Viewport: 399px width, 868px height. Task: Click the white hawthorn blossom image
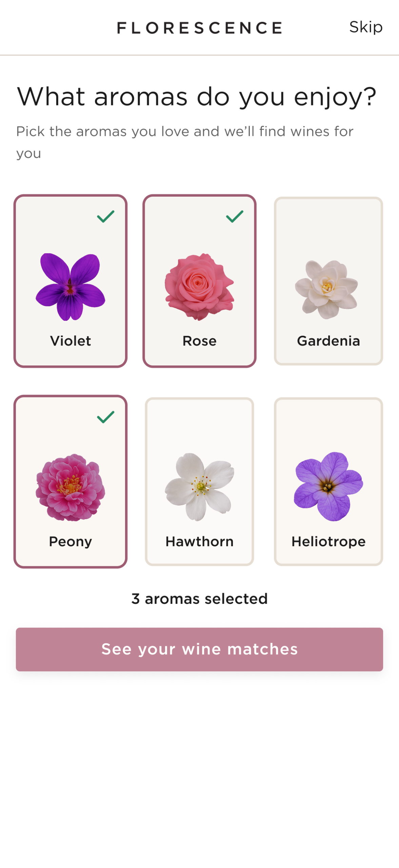[199, 487]
